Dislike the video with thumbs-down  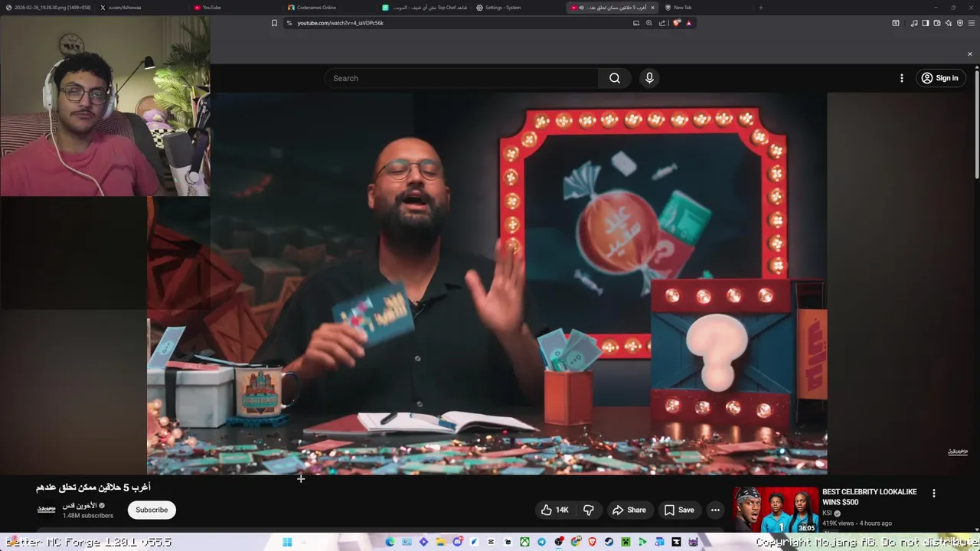click(589, 510)
